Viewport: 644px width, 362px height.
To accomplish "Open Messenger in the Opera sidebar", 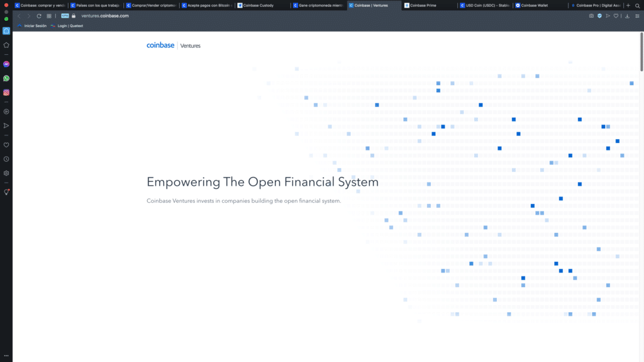I will click(x=6, y=64).
